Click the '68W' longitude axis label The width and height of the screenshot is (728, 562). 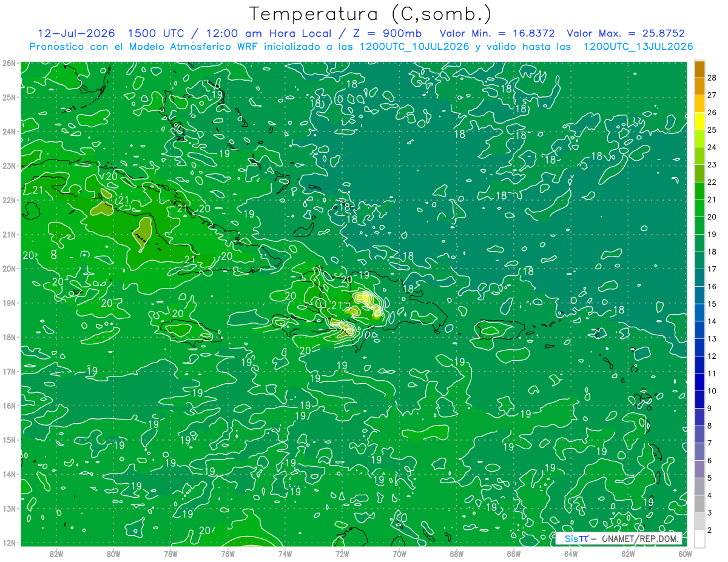(x=456, y=554)
